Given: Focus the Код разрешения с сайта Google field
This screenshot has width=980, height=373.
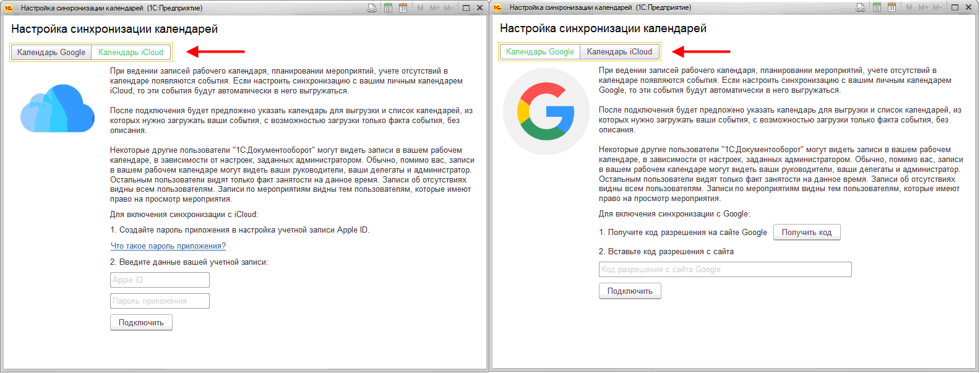Looking at the screenshot, I should pyautogui.click(x=725, y=270).
